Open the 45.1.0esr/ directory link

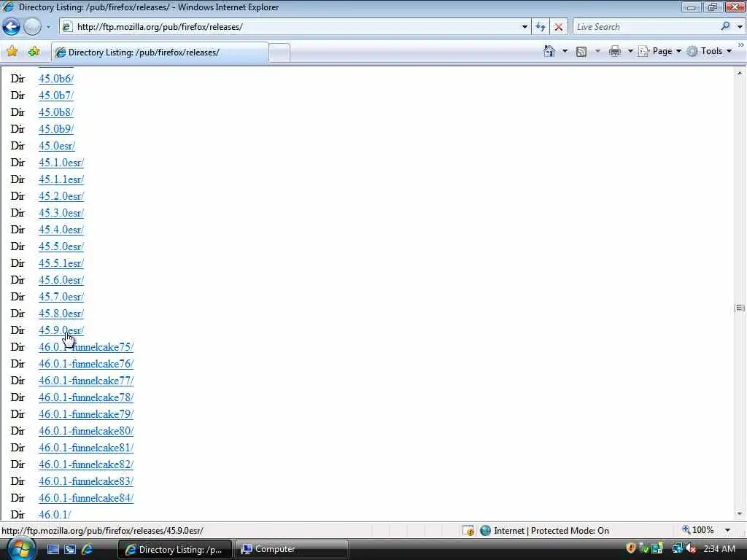(x=61, y=163)
